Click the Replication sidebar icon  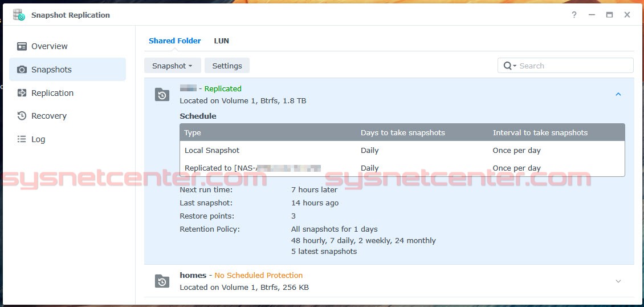coord(22,93)
